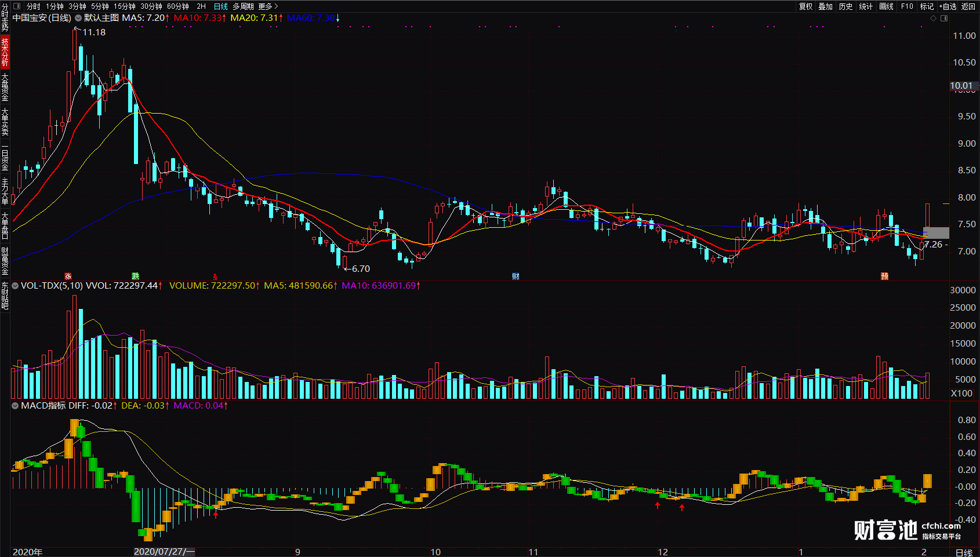Click the 叠加 overlay button
Image resolution: width=980 pixels, height=557 pixels.
tap(826, 6)
